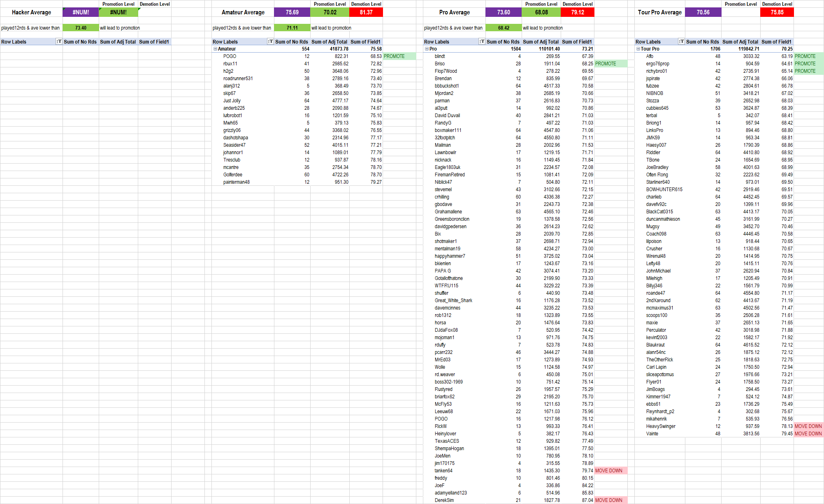Image resolution: width=824 pixels, height=504 pixels.
Task: Click the #NUM! Hacker Average cell
Action: [81, 12]
